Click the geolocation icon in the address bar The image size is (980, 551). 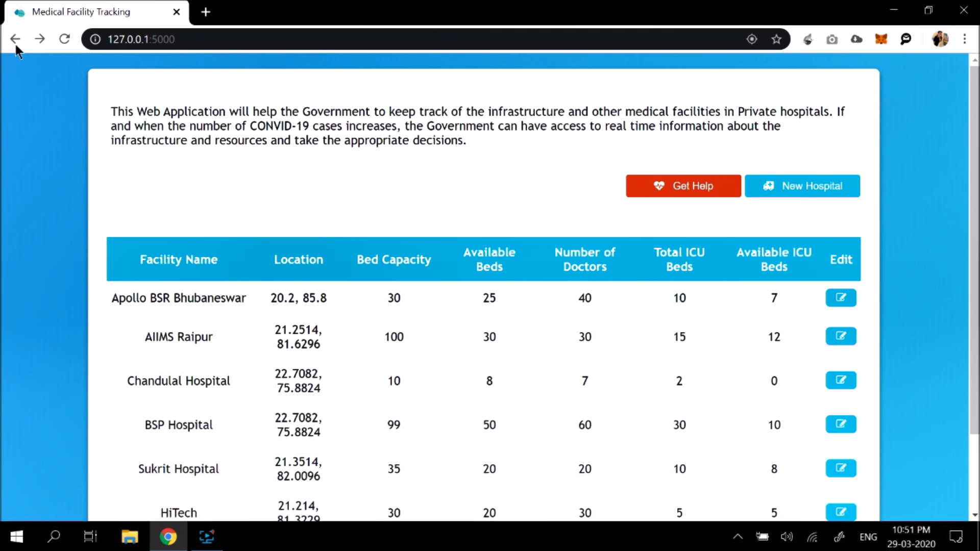751,39
